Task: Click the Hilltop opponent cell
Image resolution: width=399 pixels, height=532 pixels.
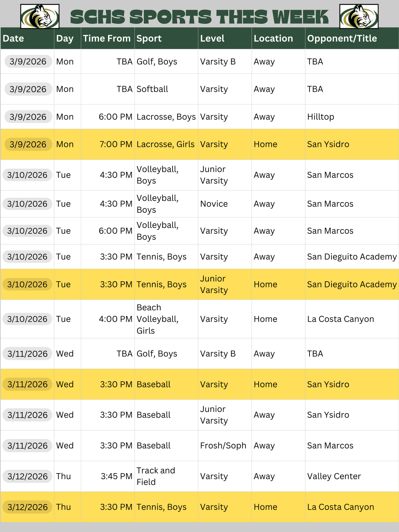Action: (x=321, y=117)
